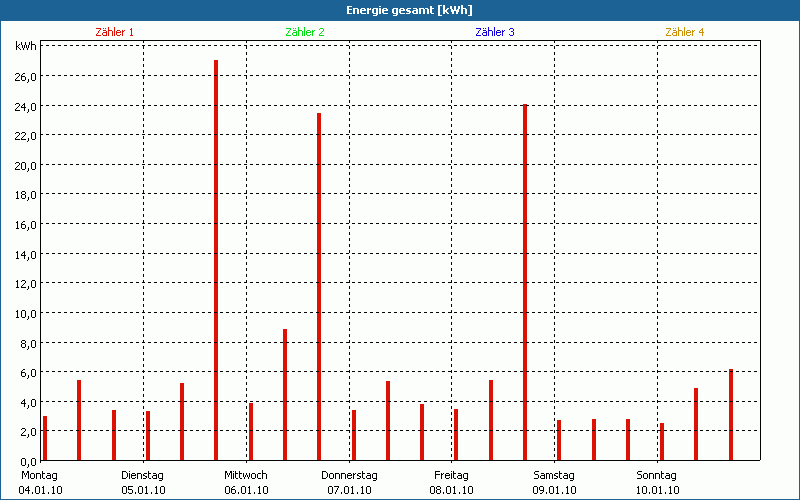
Task: Click the date 07.01.10
Action: (349, 490)
